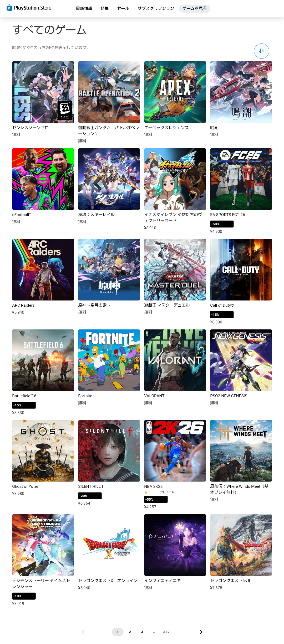
Task: Open サブスクリプション in the navigation
Action: (156, 8)
